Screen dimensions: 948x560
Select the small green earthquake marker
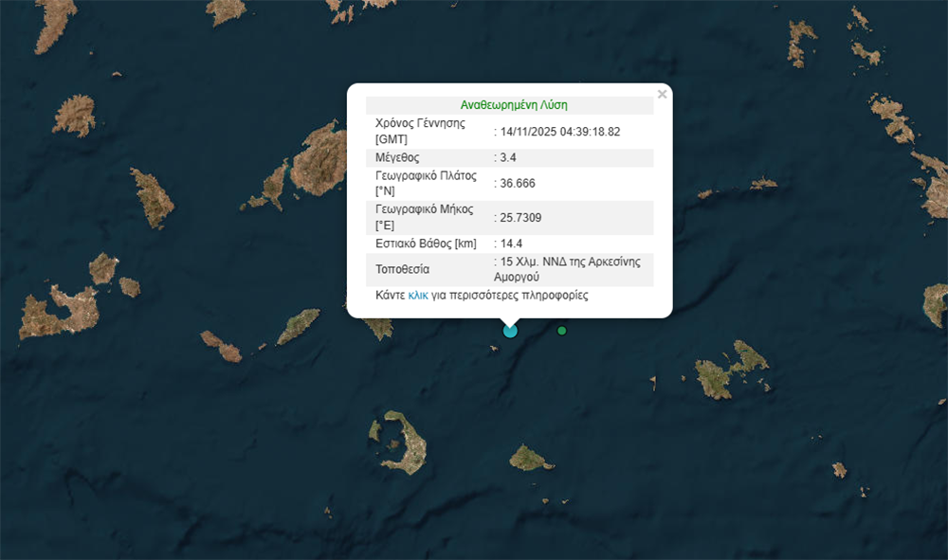pyautogui.click(x=562, y=331)
